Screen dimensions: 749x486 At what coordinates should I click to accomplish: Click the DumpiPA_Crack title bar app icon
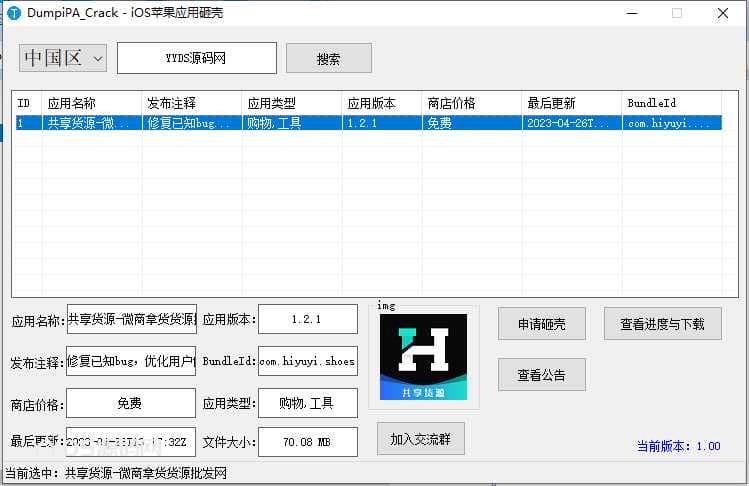14,13
